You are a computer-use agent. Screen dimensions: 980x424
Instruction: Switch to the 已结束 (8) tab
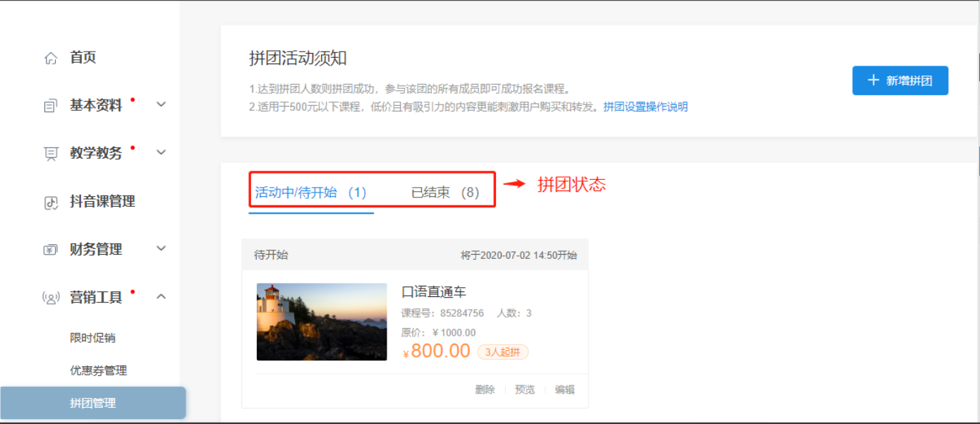[445, 193]
